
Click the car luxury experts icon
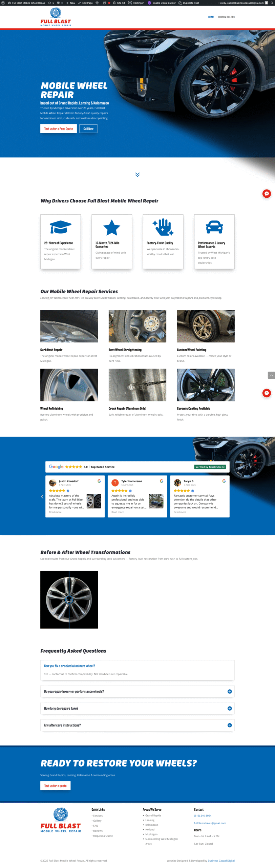tap(214, 227)
